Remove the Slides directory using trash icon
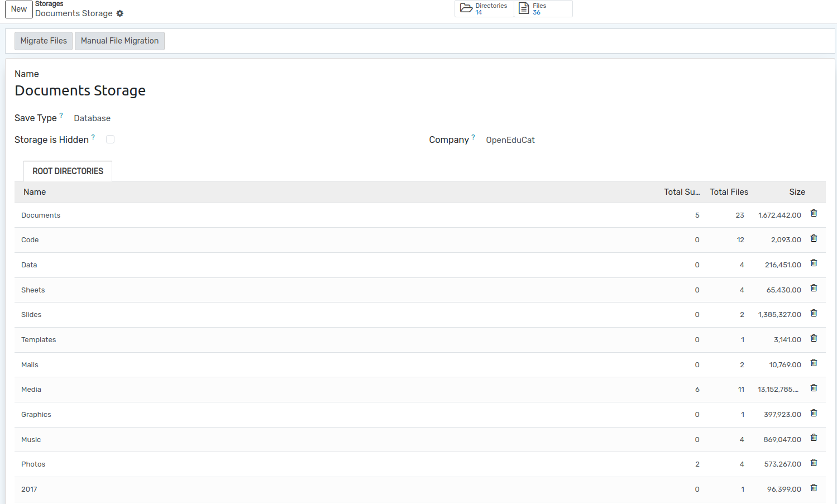837x504 pixels. coord(814,313)
